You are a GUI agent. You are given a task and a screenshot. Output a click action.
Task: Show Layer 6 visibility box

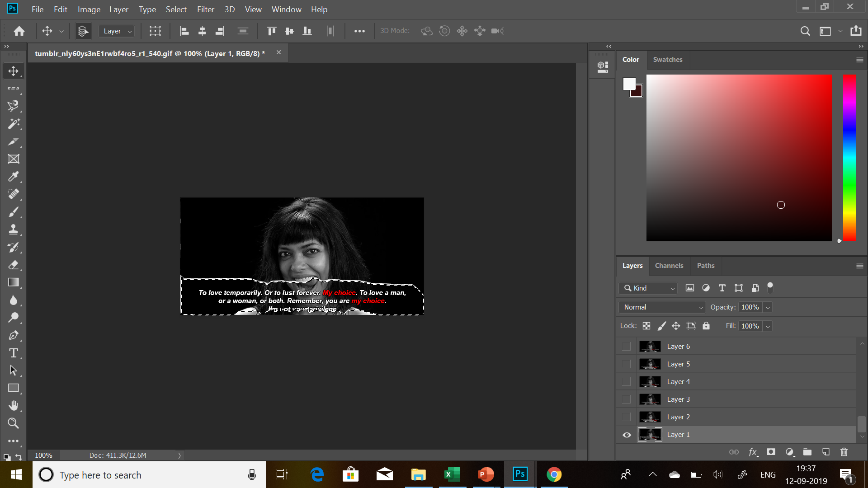point(626,347)
